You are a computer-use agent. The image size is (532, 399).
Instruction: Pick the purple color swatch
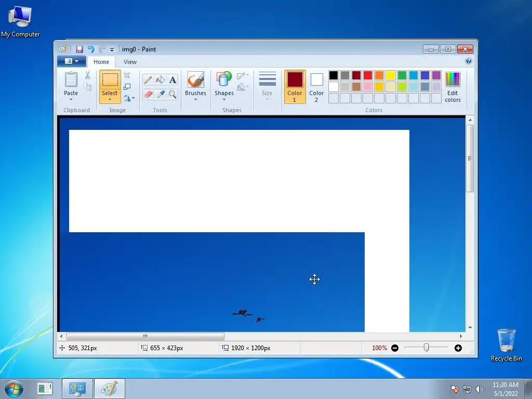(436, 75)
